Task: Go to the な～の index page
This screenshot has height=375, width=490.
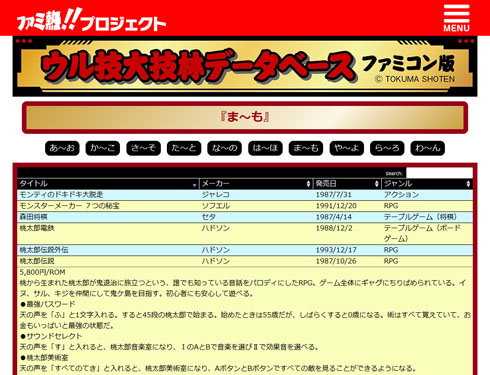Action: (x=225, y=148)
